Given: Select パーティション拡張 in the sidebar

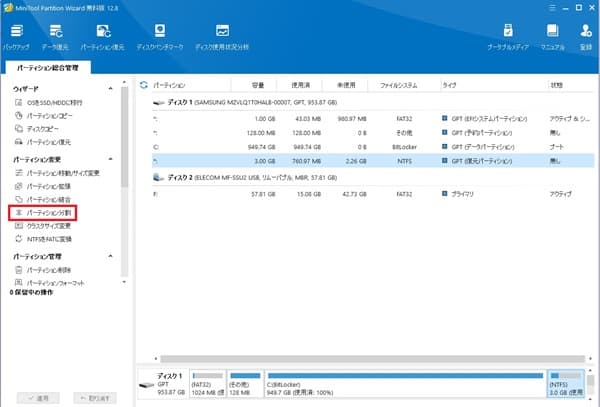Looking at the screenshot, I should pos(43,186).
